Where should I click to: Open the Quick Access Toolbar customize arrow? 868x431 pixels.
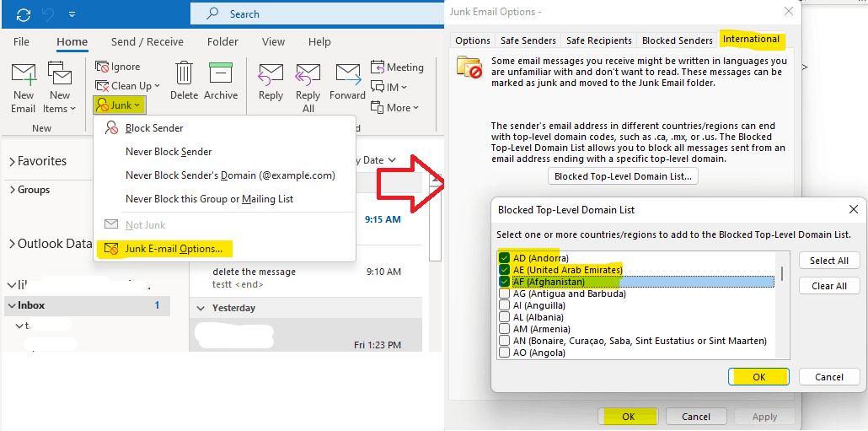pos(73,13)
